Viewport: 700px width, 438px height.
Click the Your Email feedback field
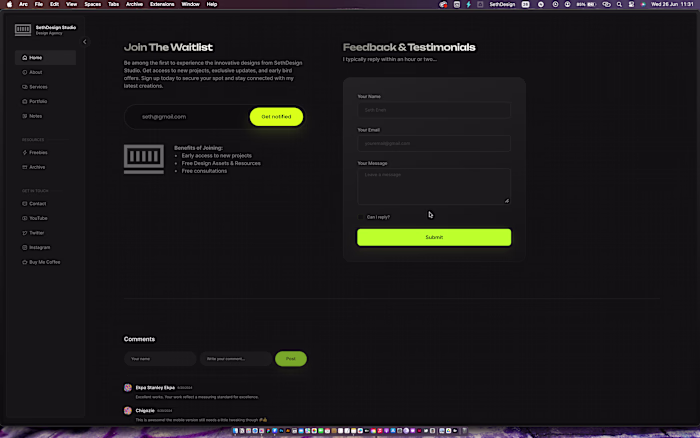pyautogui.click(x=434, y=143)
